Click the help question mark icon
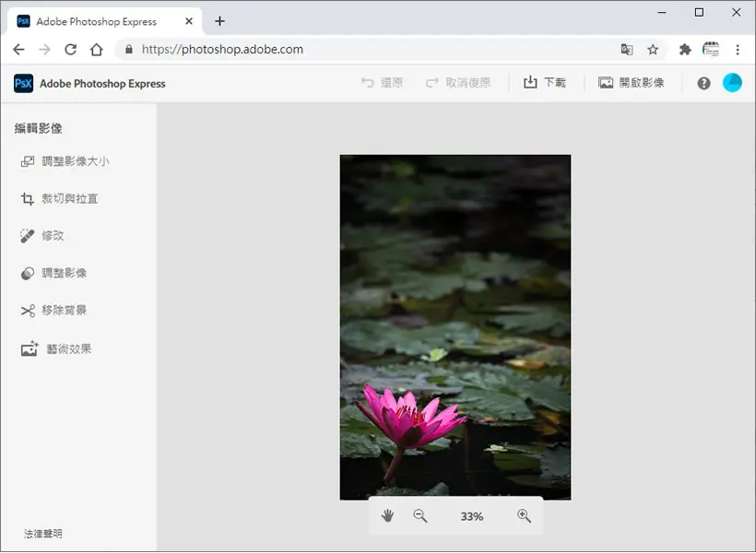756x553 pixels. coord(703,83)
